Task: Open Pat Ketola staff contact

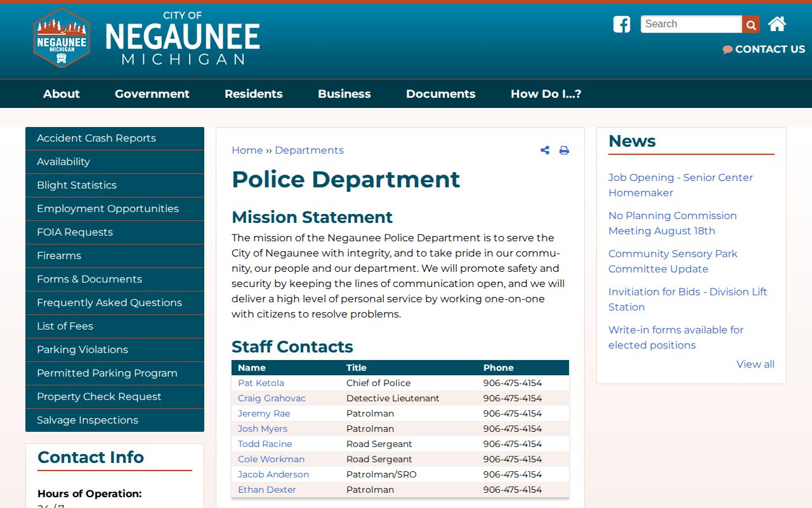Action: (261, 383)
